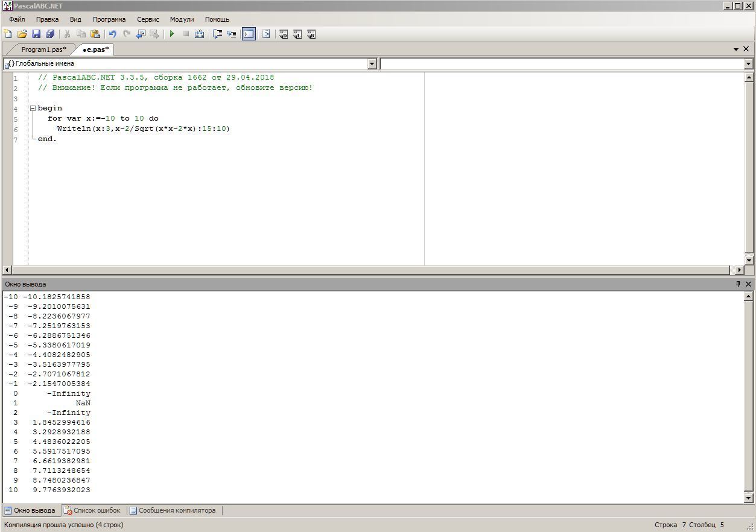
Task: Open the Помощь menu
Action: point(217,19)
